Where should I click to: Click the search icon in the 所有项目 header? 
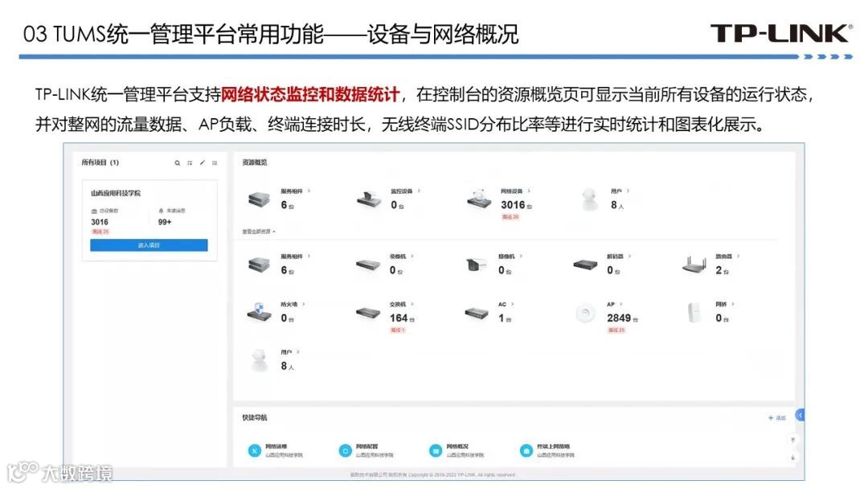tap(177, 162)
